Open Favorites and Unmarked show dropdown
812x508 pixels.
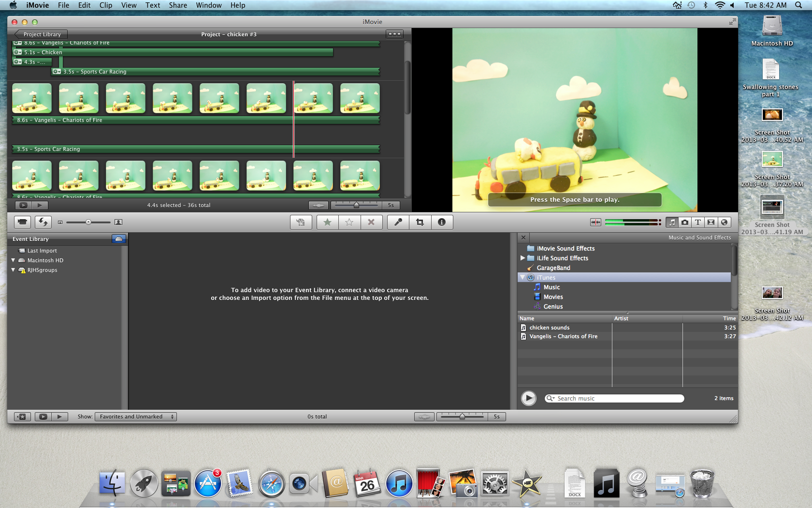coord(136,417)
